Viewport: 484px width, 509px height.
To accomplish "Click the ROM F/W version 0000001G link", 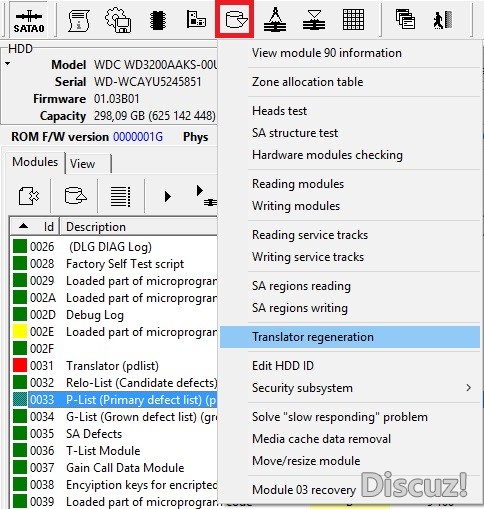I will pyautogui.click(x=138, y=137).
